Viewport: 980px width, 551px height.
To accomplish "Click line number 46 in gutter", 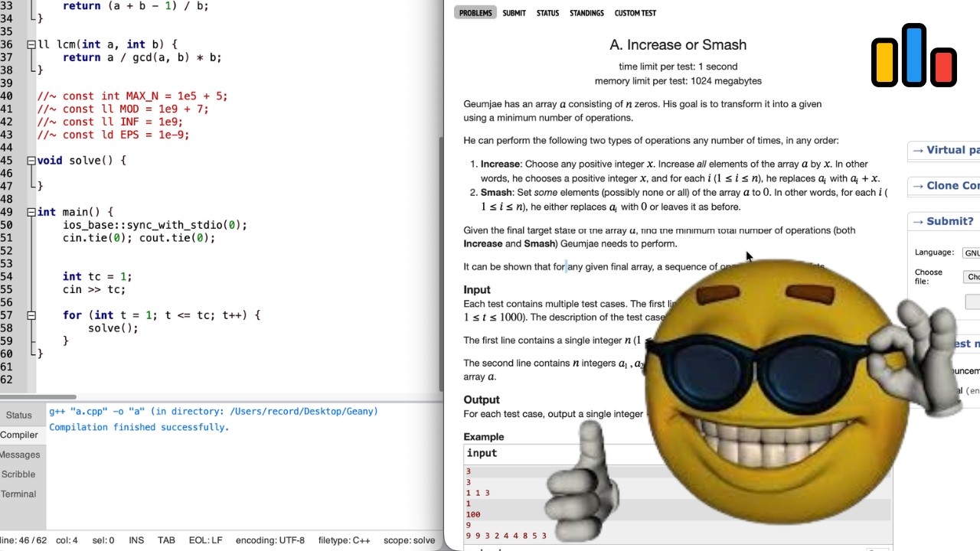I will tap(7, 173).
